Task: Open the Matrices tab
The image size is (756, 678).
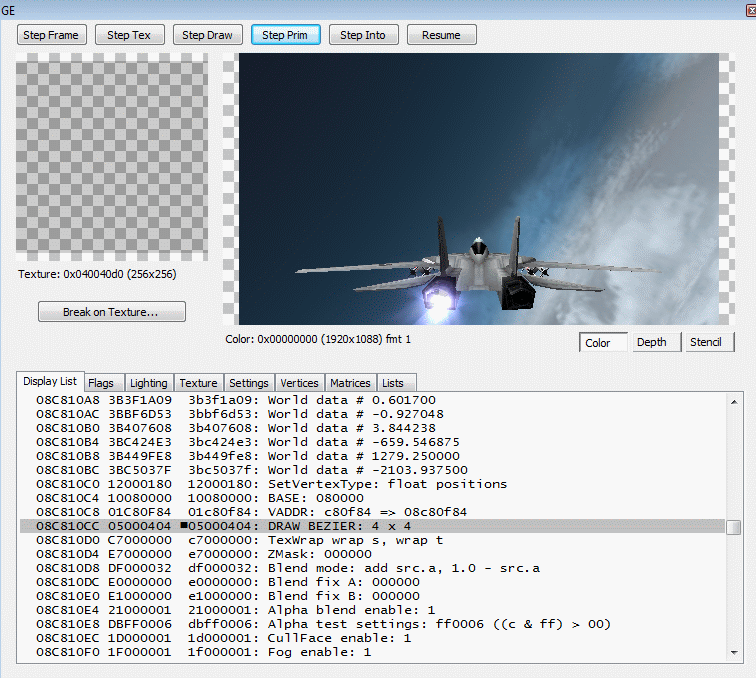Action: click(x=350, y=383)
